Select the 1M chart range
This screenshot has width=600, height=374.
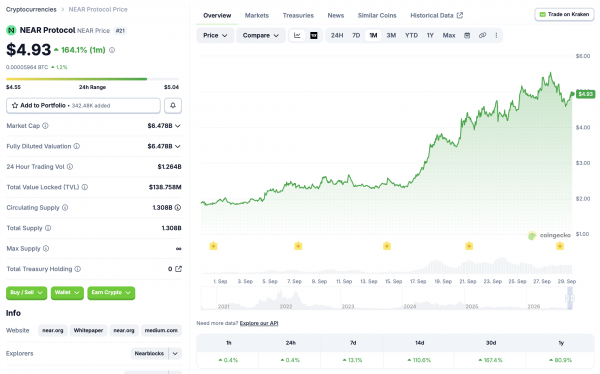(x=373, y=35)
